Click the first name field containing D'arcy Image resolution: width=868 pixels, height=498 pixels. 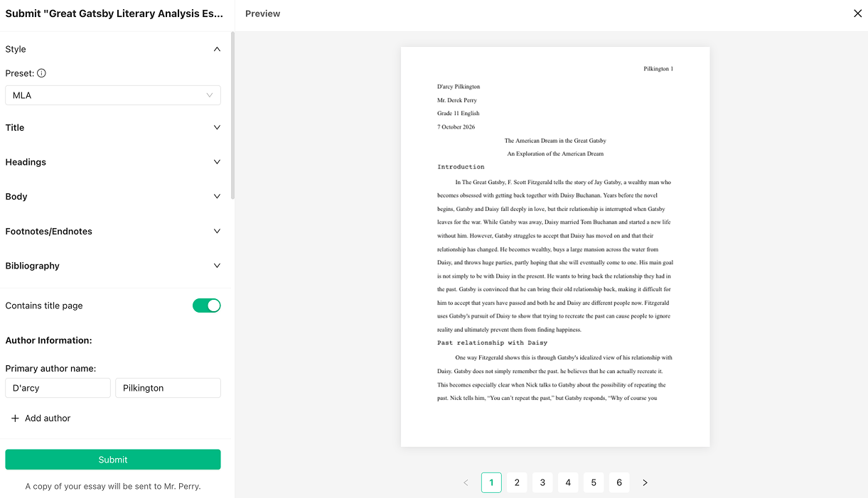point(58,388)
